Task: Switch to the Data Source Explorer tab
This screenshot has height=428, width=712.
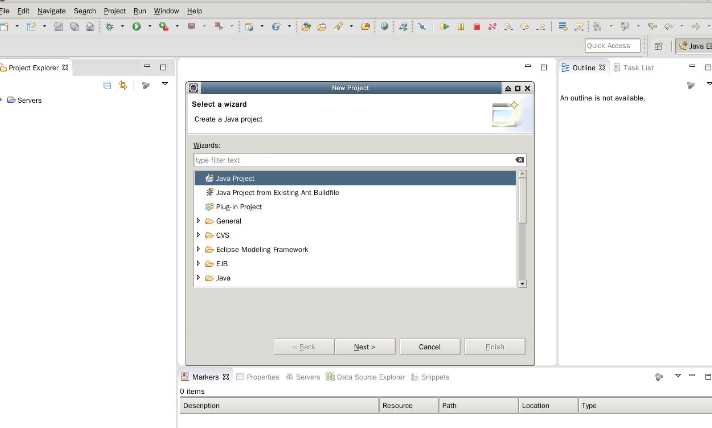Action: coord(366,377)
